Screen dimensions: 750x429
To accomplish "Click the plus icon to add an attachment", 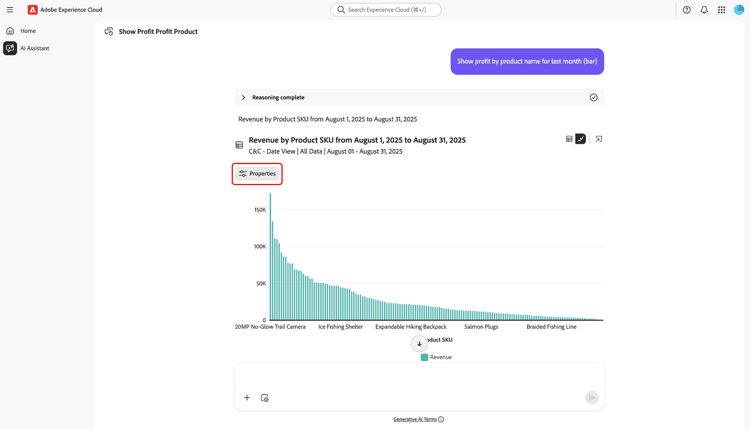I will pos(247,398).
